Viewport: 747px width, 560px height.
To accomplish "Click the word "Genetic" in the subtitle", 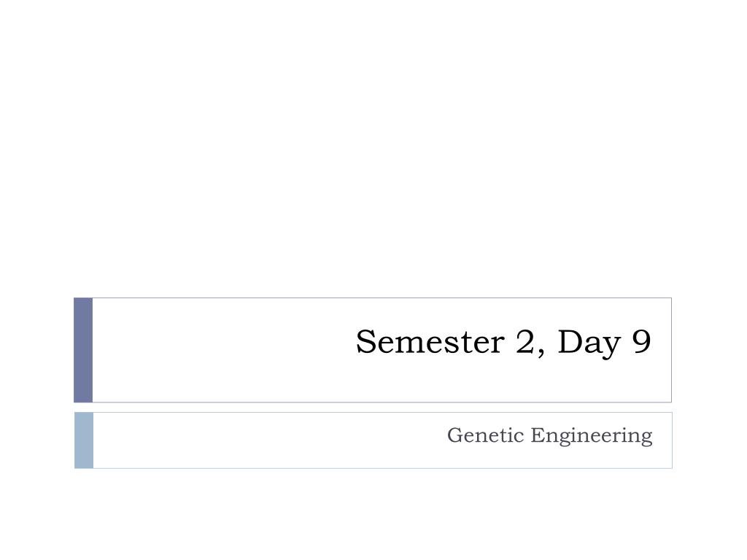I will coord(485,435).
